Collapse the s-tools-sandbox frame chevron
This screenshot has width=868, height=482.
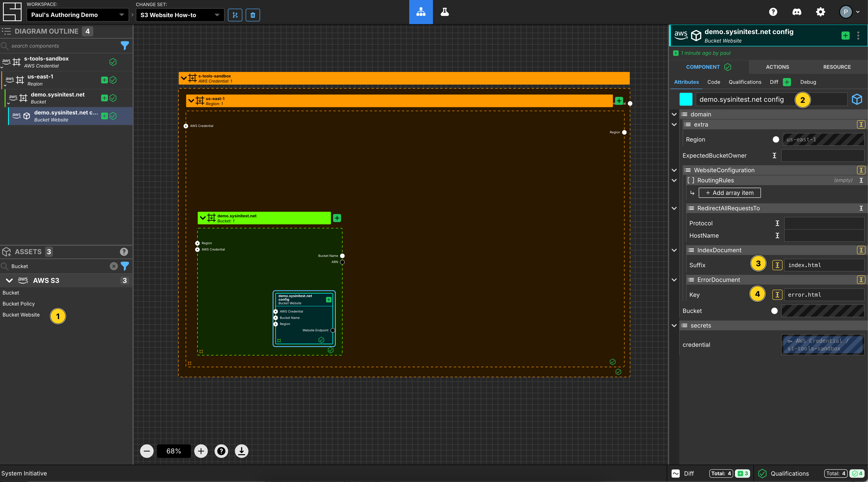coord(184,78)
